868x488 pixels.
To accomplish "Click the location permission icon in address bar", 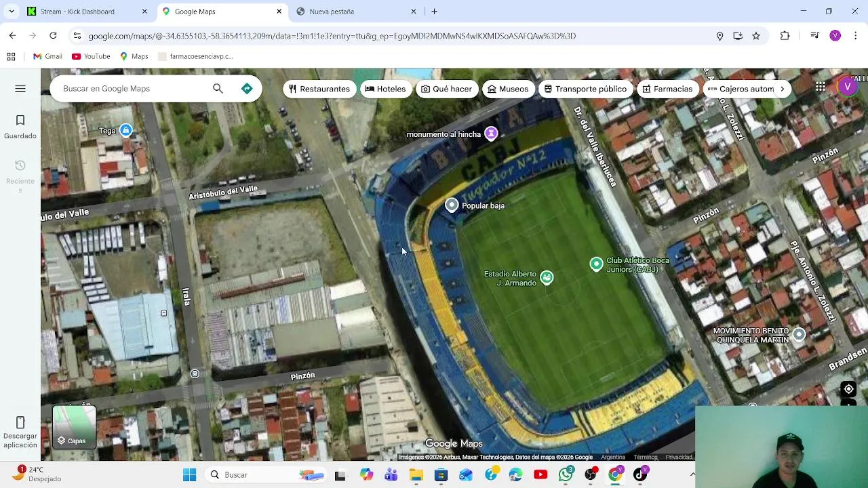I will pos(719,36).
